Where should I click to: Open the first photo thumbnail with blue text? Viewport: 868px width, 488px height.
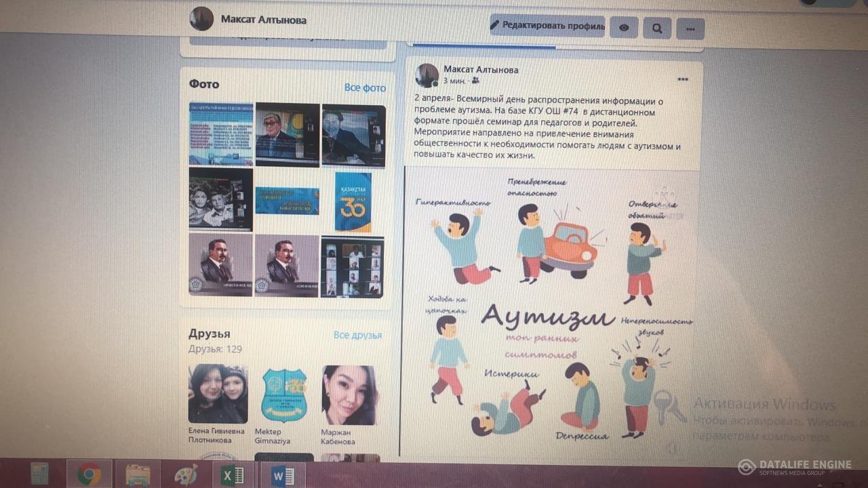(221, 134)
